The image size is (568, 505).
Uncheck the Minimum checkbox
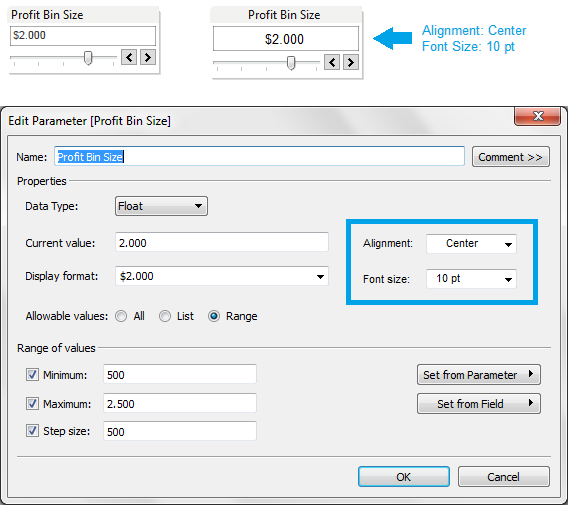pos(32,374)
